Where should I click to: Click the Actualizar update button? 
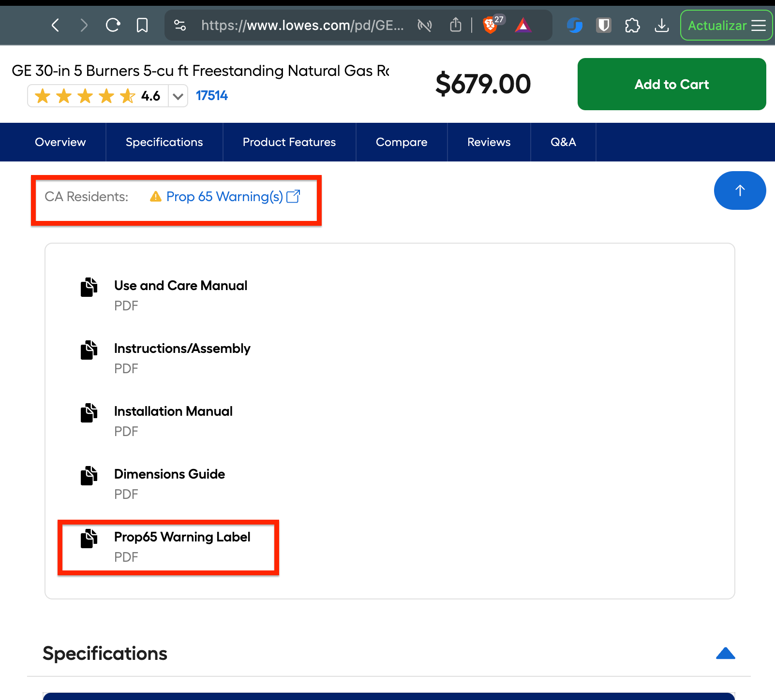pos(717,25)
